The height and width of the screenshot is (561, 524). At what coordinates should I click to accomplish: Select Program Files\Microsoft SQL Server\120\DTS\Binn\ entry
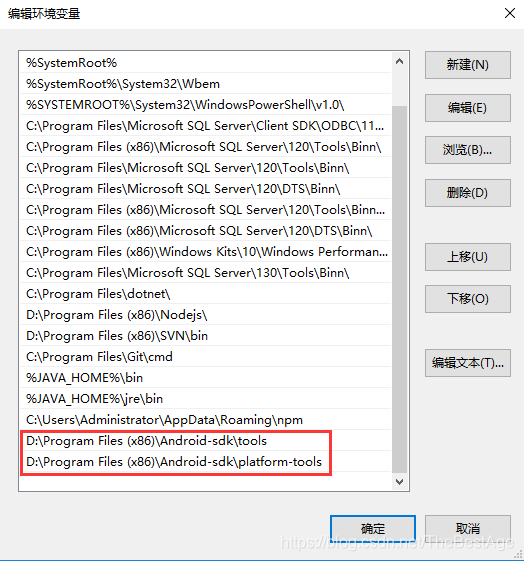(206, 189)
